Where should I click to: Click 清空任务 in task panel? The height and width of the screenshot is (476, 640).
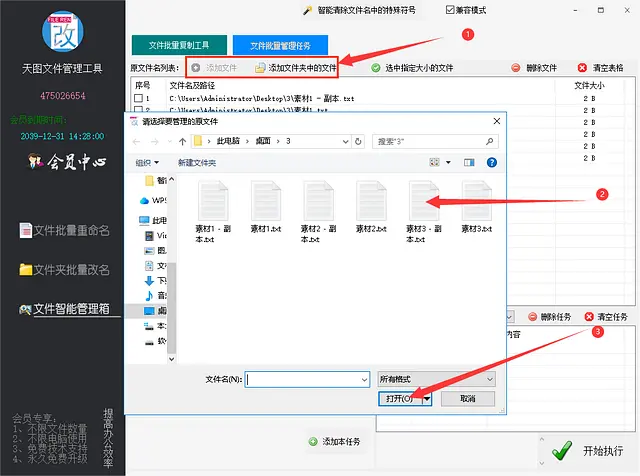[606, 317]
